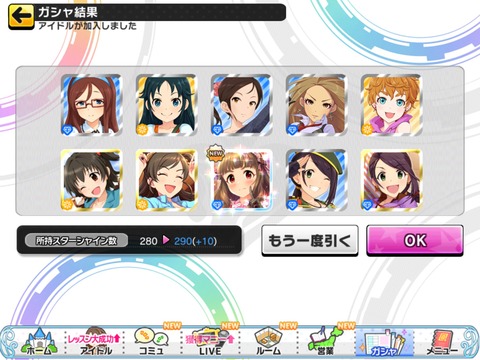
Task: Open the メニュー notebook icon
Action: click(x=442, y=341)
